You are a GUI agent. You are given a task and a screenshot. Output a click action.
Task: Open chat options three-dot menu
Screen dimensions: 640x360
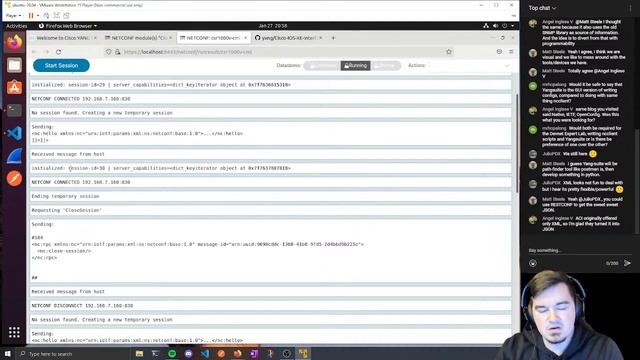tap(630, 8)
